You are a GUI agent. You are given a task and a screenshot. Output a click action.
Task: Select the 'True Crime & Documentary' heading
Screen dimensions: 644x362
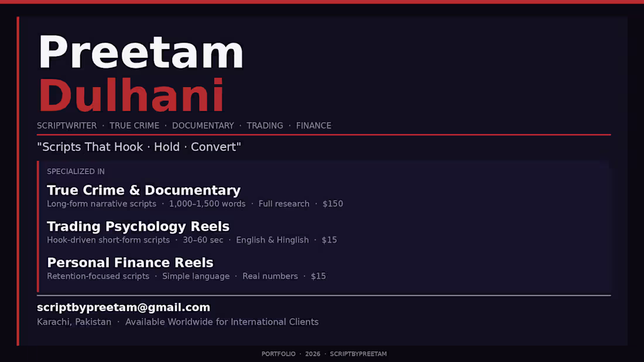(144, 191)
